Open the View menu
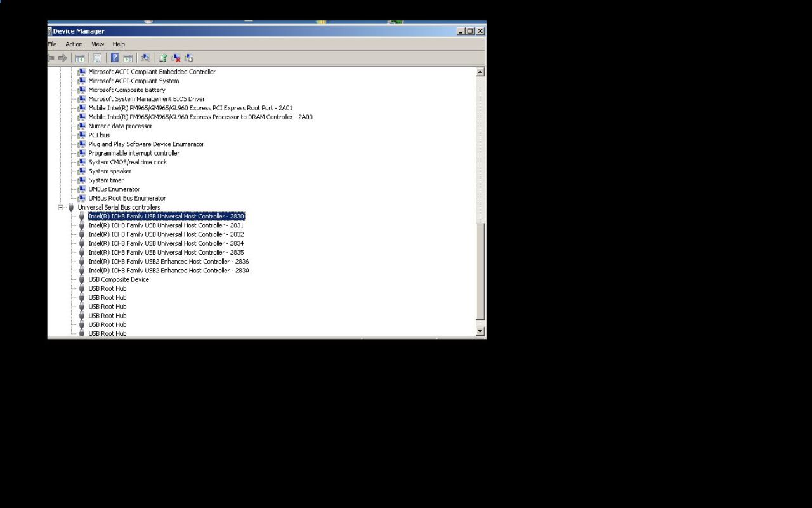 (98, 44)
